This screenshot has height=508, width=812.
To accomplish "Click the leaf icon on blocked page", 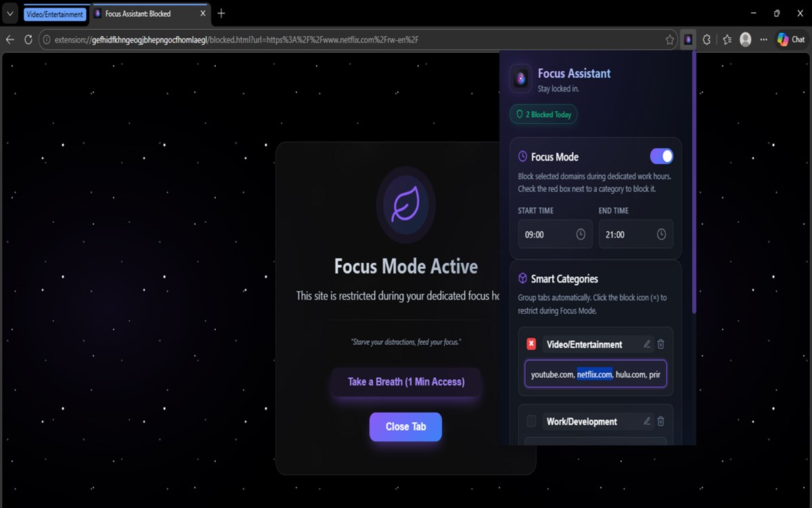I will point(406,205).
